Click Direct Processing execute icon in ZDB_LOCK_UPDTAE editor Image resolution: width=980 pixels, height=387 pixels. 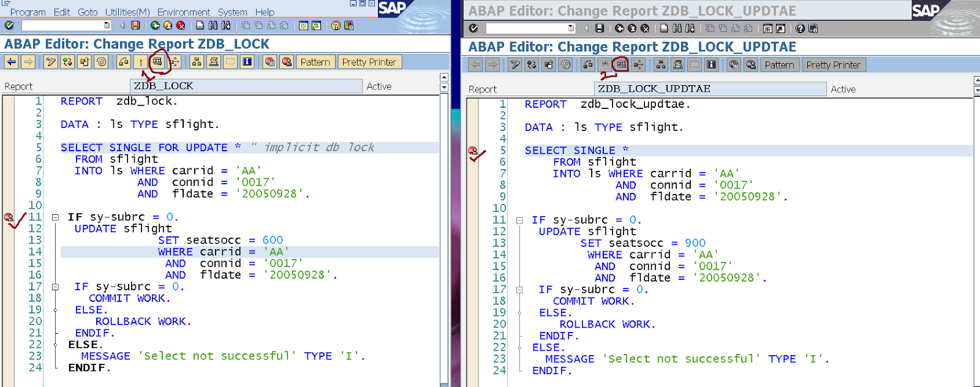(x=622, y=65)
